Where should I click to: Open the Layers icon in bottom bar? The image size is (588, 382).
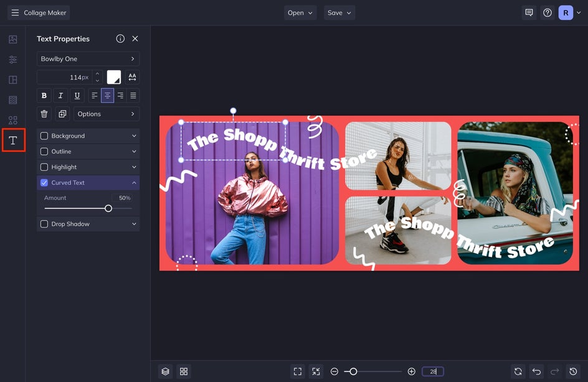[x=165, y=371]
